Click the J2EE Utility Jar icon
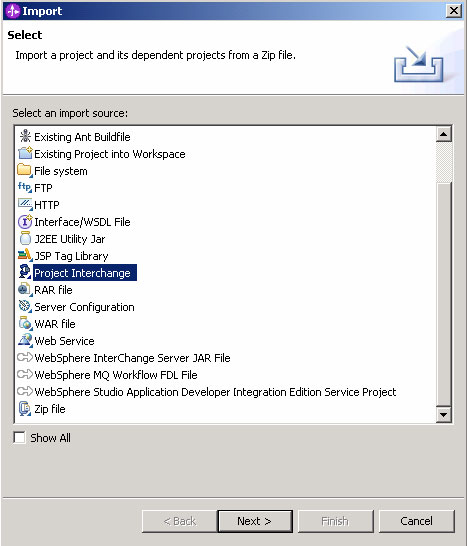Viewport: 467px width, 546px height. coord(25,239)
